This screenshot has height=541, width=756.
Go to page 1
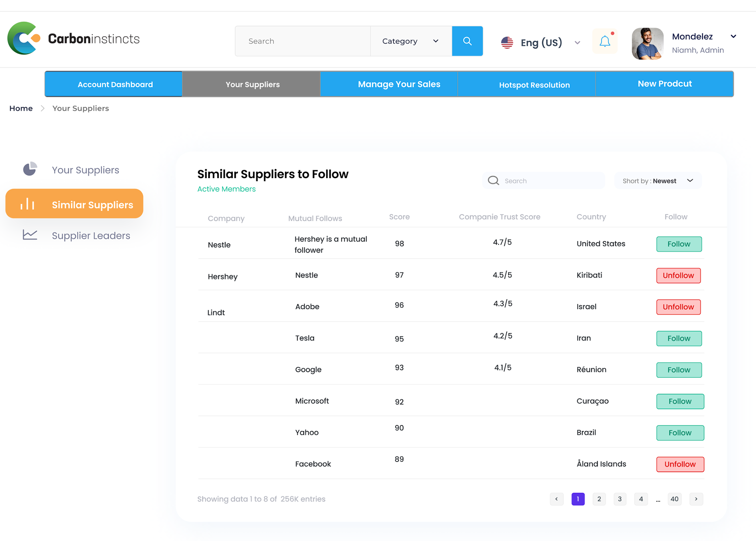click(578, 499)
